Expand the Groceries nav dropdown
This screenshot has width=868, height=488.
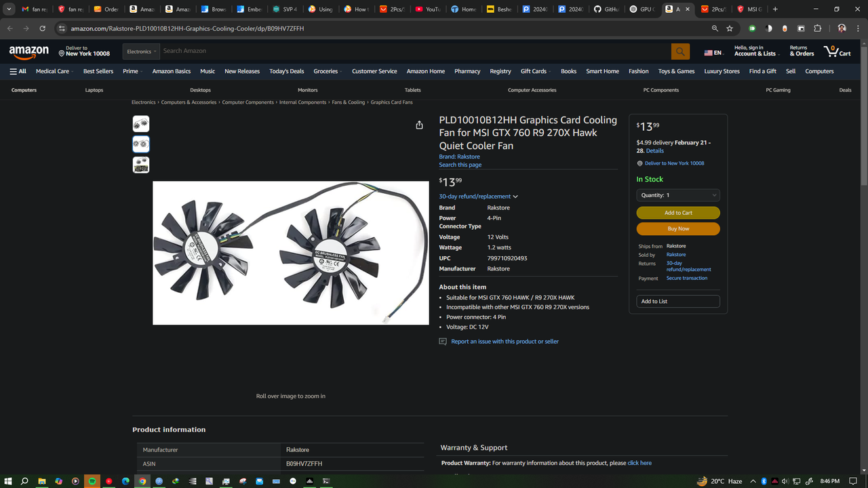click(x=328, y=71)
